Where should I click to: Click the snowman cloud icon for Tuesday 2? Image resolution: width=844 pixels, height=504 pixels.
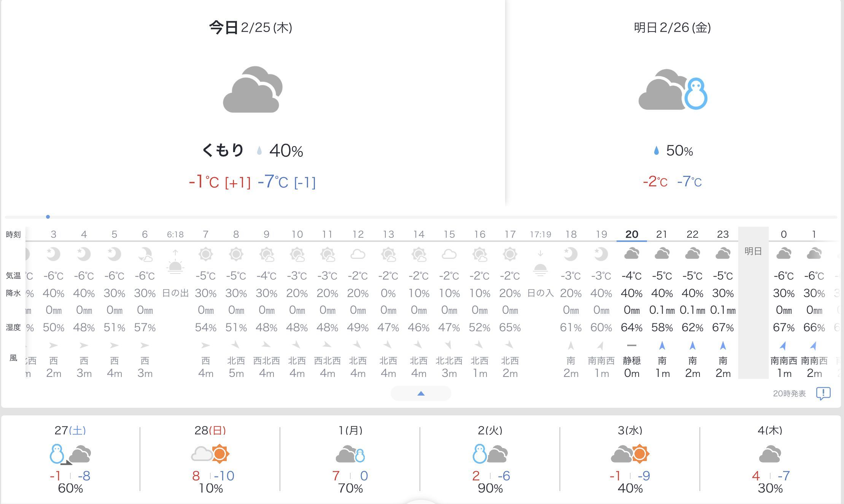[490, 454]
